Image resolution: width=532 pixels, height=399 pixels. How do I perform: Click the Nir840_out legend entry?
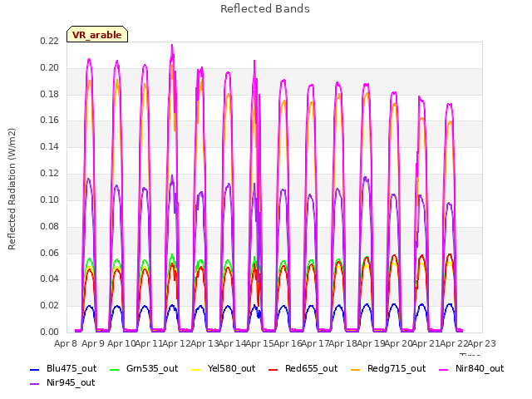tap(471, 368)
